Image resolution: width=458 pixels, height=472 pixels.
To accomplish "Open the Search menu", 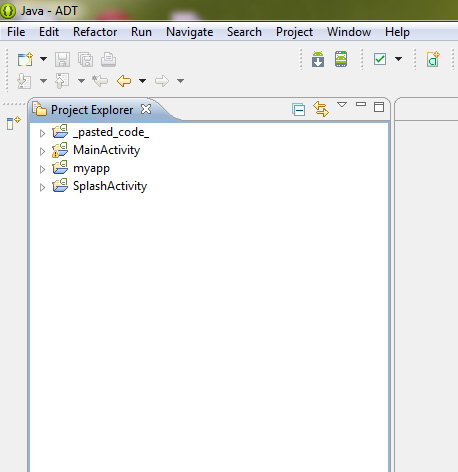I will pos(244,32).
